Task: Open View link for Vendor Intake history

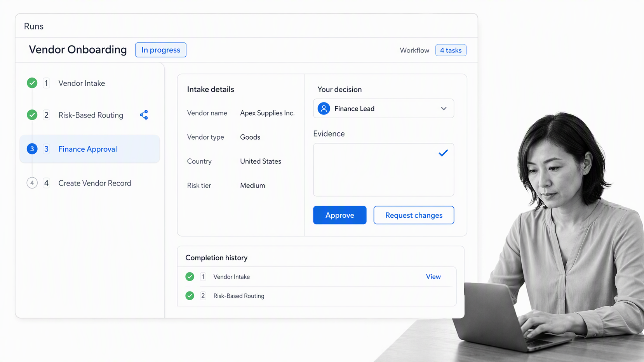Action: pos(433,277)
